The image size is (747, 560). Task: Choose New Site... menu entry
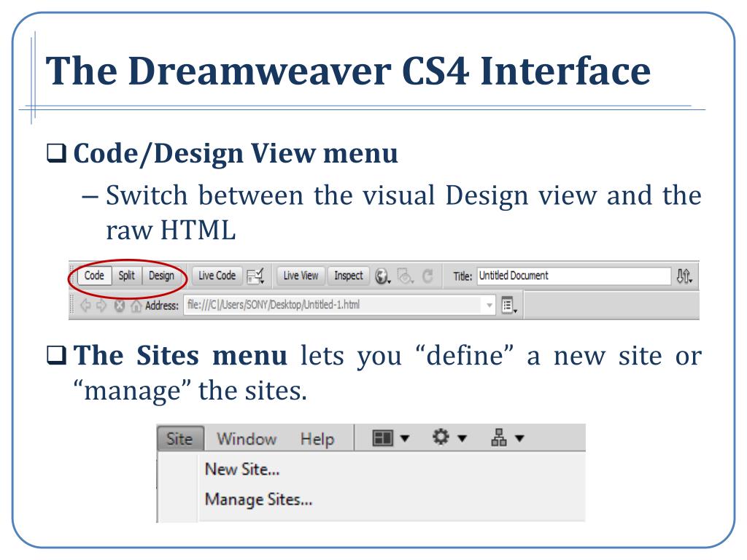242,470
